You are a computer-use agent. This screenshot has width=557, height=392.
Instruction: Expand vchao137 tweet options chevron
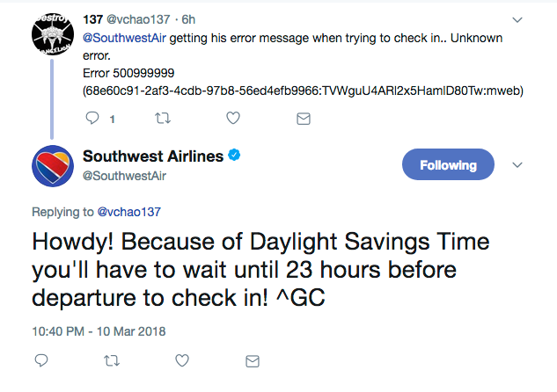[517, 18]
